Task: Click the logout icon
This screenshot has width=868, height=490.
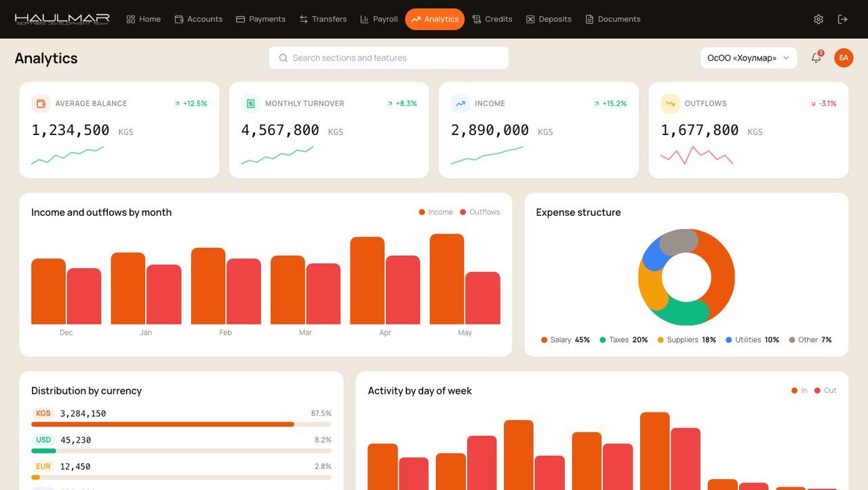Action: point(843,19)
